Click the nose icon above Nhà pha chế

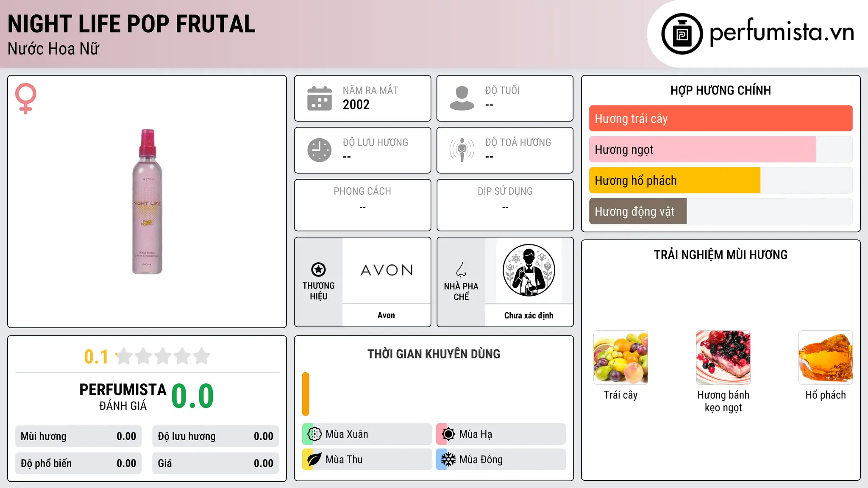coord(461,269)
